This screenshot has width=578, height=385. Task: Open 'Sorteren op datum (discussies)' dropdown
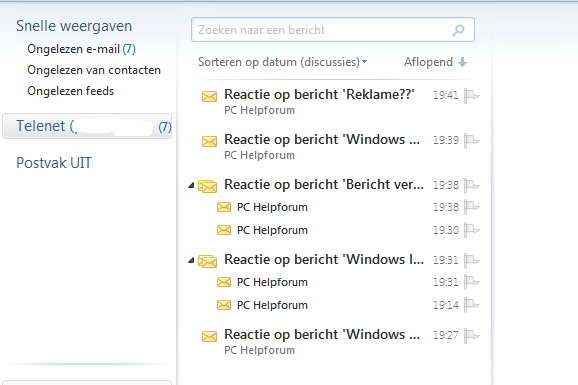tap(282, 62)
